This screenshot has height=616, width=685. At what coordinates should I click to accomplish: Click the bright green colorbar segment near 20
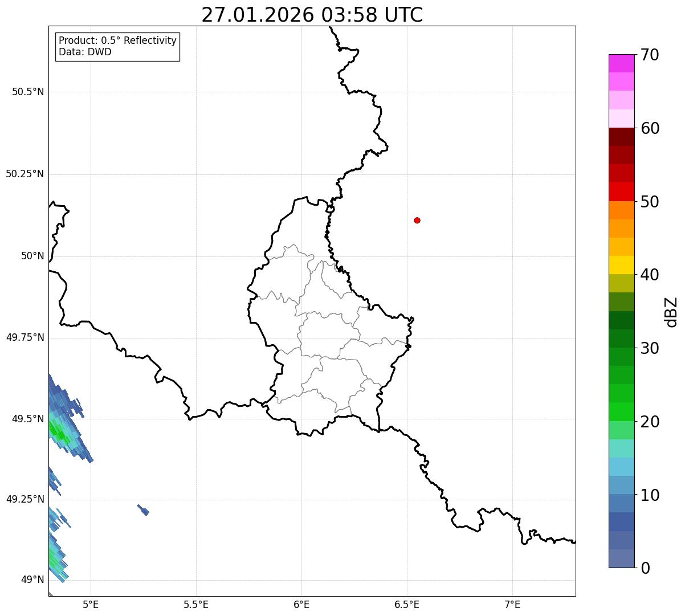point(621,412)
